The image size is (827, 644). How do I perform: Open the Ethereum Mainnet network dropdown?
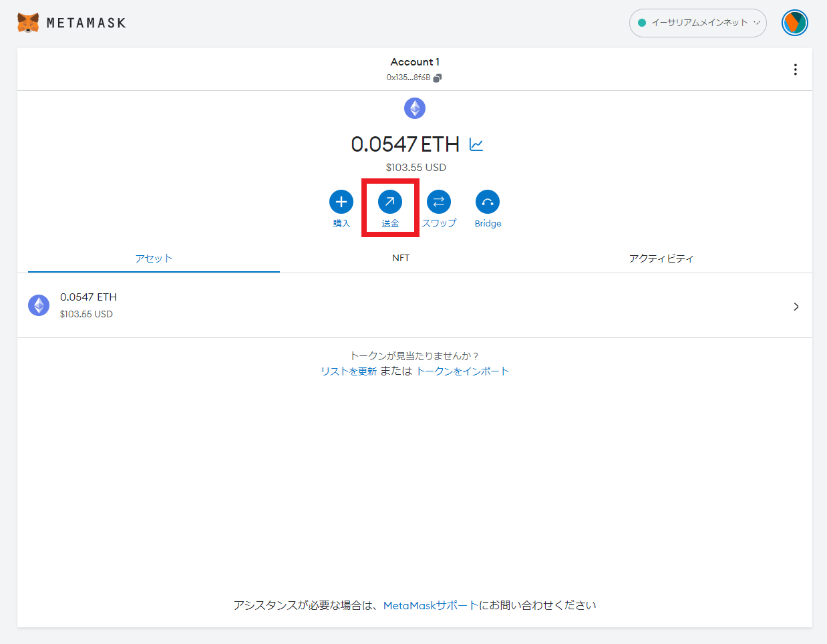click(x=697, y=23)
